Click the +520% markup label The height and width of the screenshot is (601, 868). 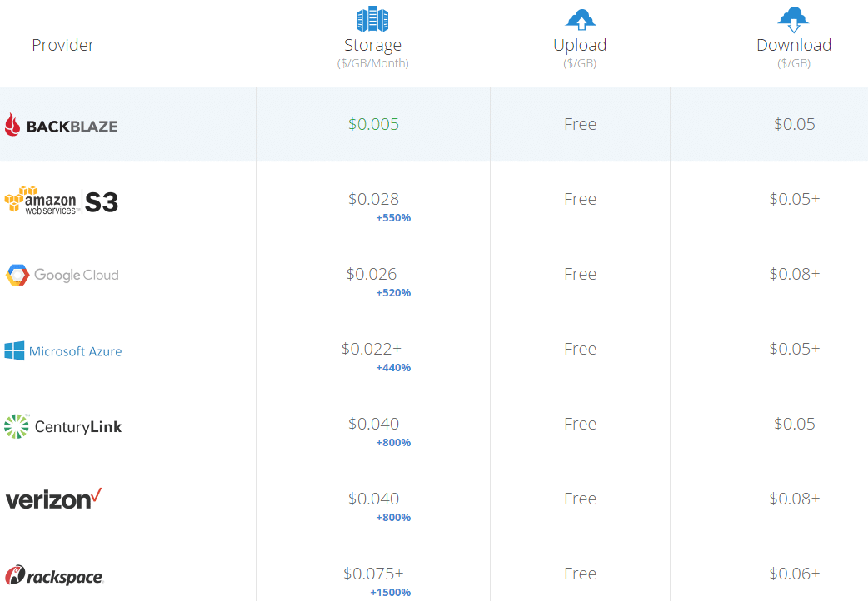point(393,293)
